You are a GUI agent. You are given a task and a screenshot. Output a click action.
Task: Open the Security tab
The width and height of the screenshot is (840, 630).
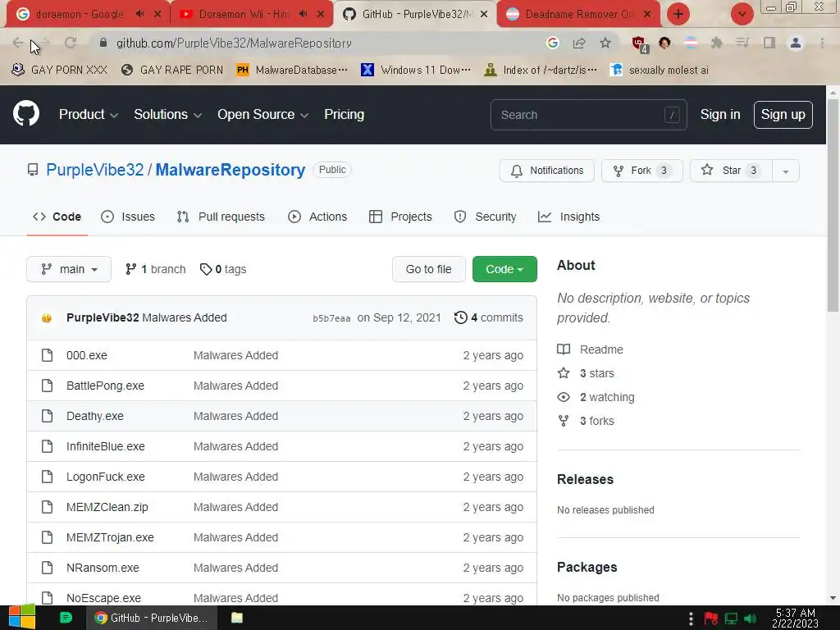coord(486,217)
